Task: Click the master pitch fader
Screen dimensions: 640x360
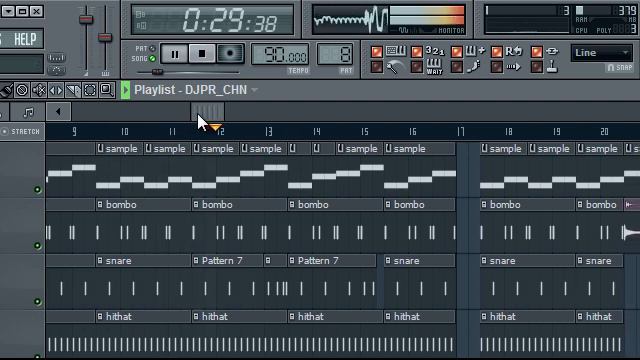Action: pos(105,38)
